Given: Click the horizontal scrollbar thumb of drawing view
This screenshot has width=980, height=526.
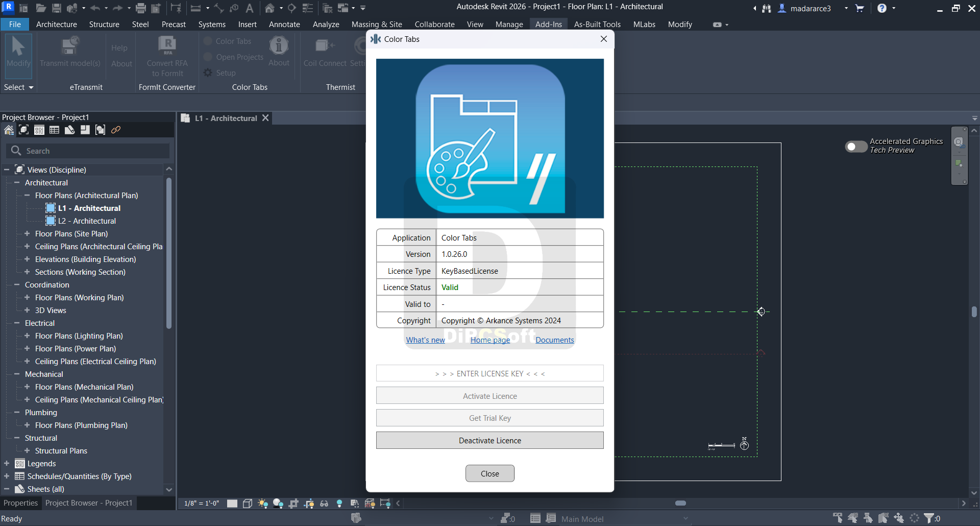Looking at the screenshot, I should [x=680, y=503].
